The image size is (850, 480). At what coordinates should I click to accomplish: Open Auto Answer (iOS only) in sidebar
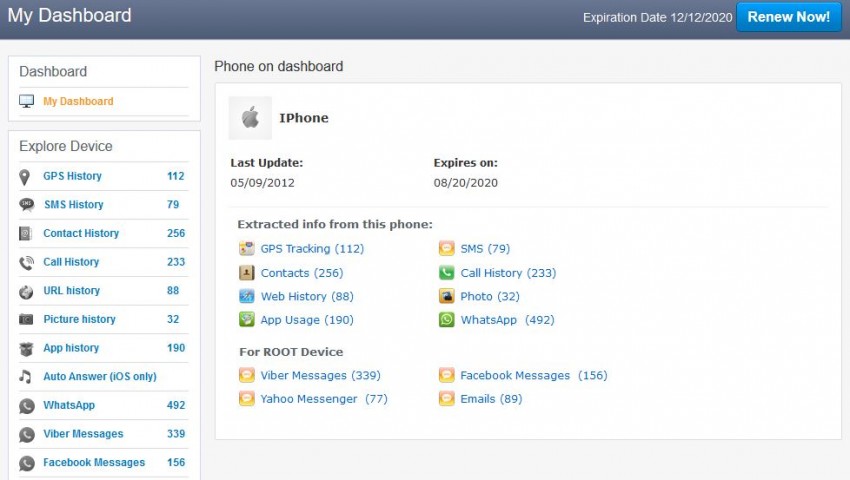pyautogui.click(x=100, y=376)
